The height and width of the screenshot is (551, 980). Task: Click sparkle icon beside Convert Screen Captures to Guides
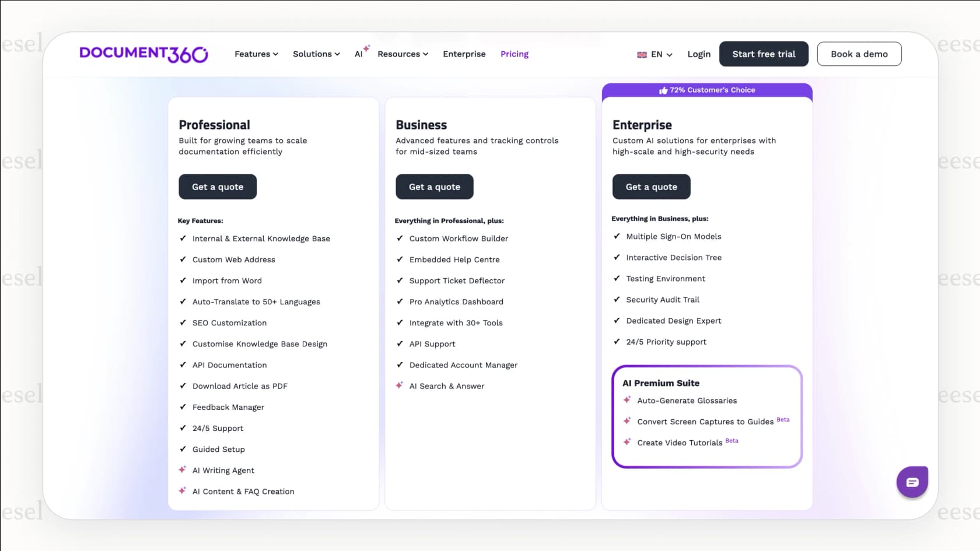(x=627, y=421)
